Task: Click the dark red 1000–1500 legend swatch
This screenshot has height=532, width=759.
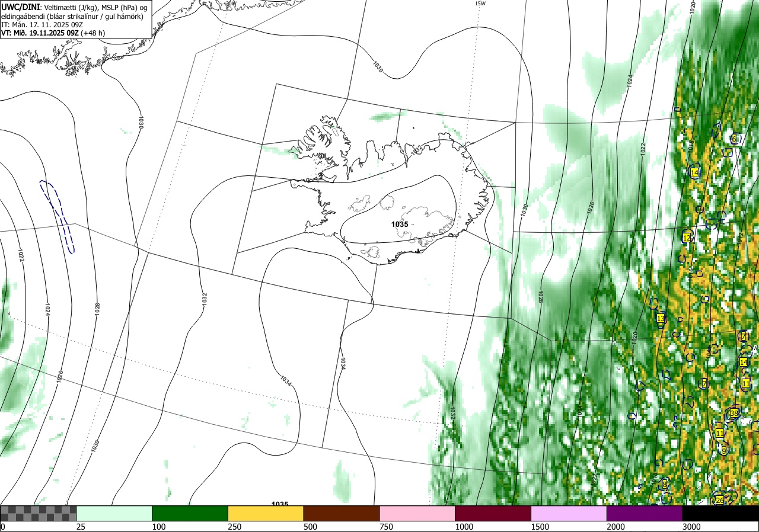Action: coord(493,513)
